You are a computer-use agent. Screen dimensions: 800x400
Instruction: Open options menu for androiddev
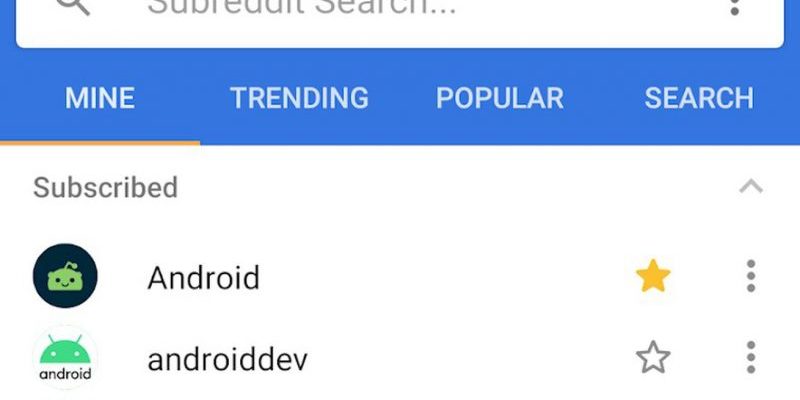(751, 357)
